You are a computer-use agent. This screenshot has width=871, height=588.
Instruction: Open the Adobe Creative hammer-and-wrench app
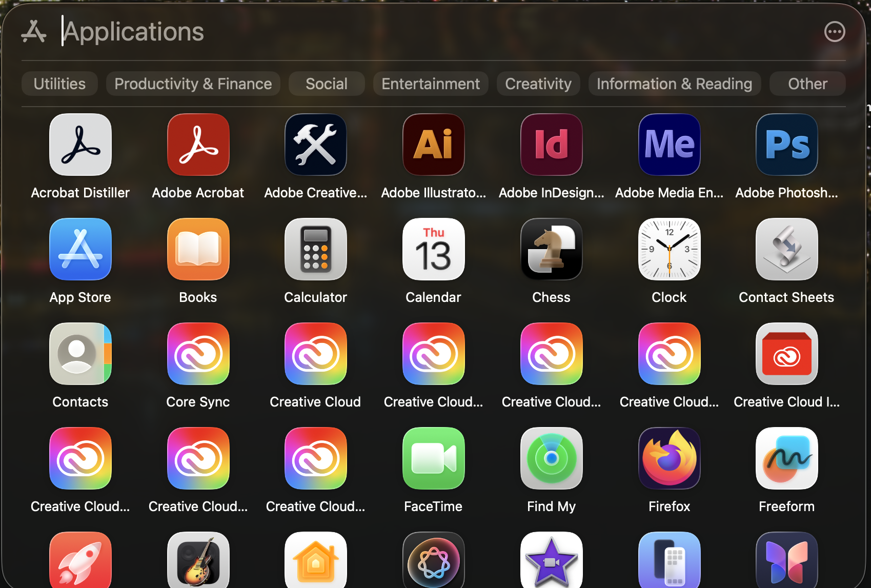coord(316,145)
